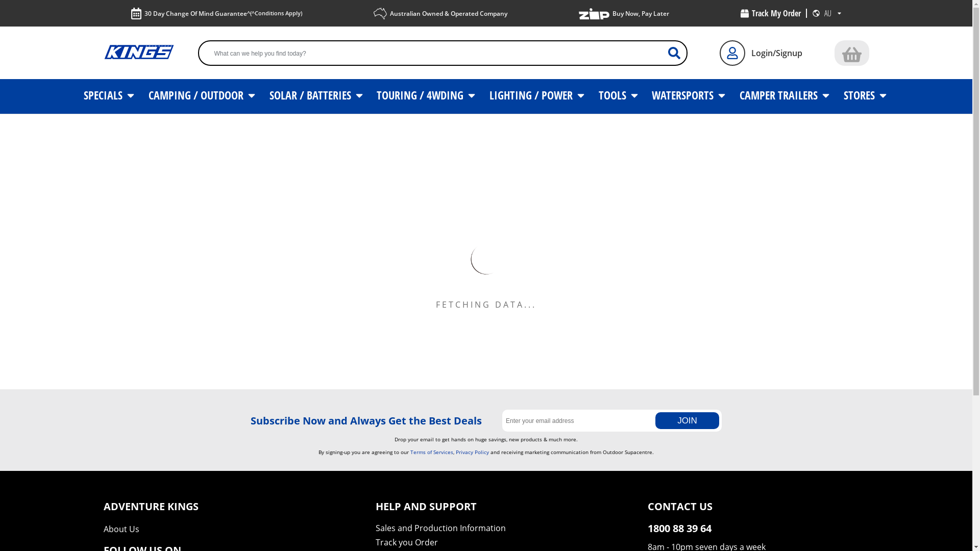Click the globe region icon
The image size is (980, 551).
point(816,14)
